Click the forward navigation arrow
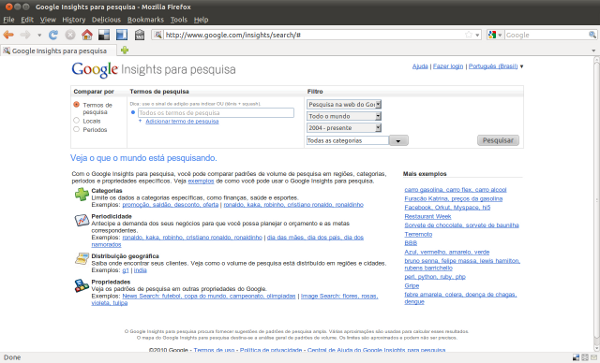The height and width of the screenshot is (363, 600). point(25,35)
